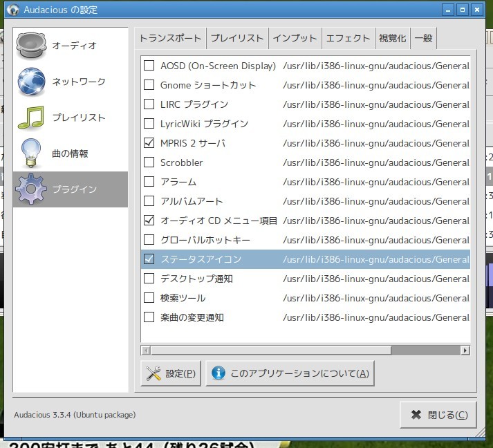Click the wrench icon on 設定 button
This screenshot has width=493, height=448.
154,373
